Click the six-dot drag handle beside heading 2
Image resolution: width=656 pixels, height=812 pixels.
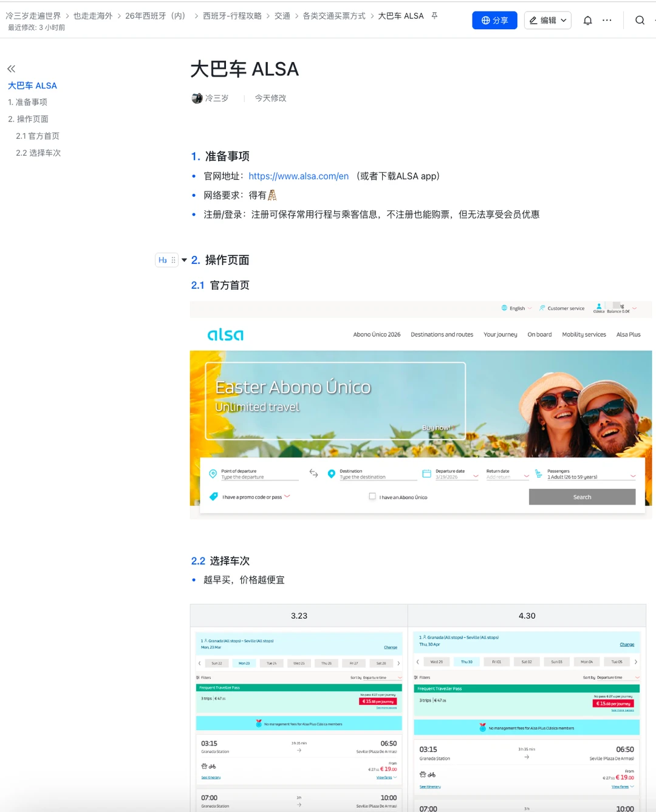pos(173,260)
